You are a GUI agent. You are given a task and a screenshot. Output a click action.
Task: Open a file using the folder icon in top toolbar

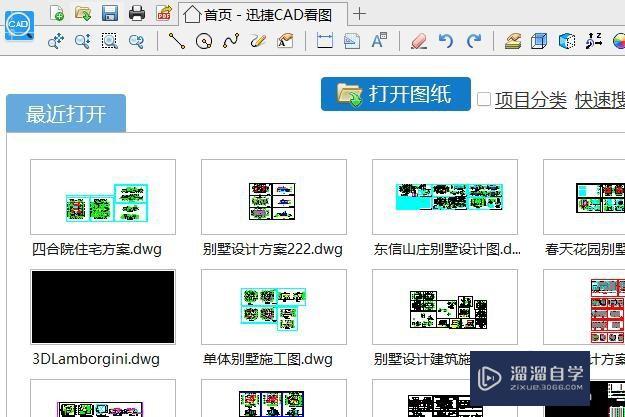coord(83,13)
